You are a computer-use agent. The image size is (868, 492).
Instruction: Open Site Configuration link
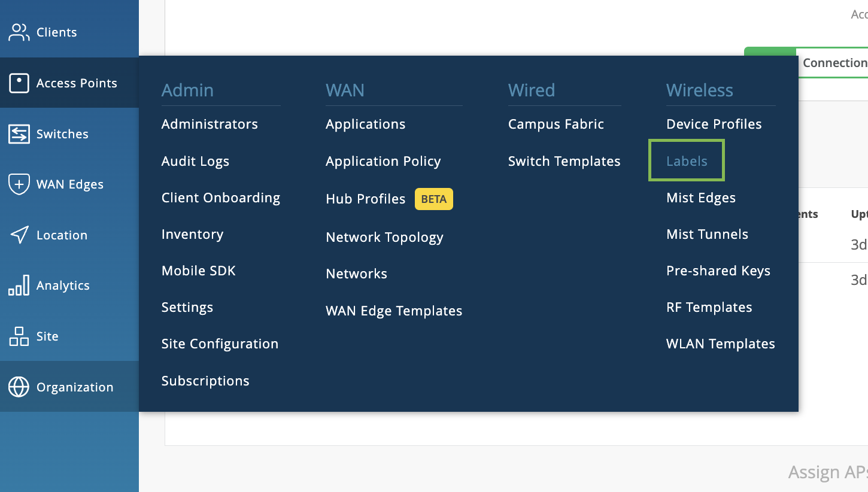pyautogui.click(x=220, y=344)
